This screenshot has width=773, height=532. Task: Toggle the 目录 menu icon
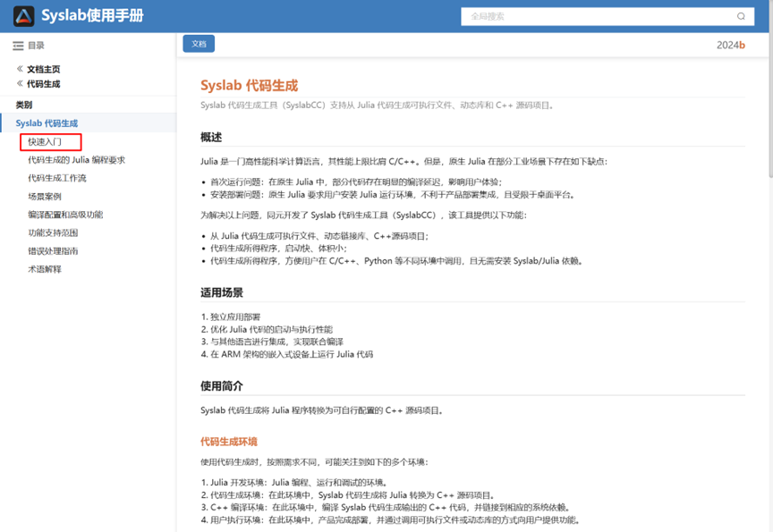click(x=18, y=46)
